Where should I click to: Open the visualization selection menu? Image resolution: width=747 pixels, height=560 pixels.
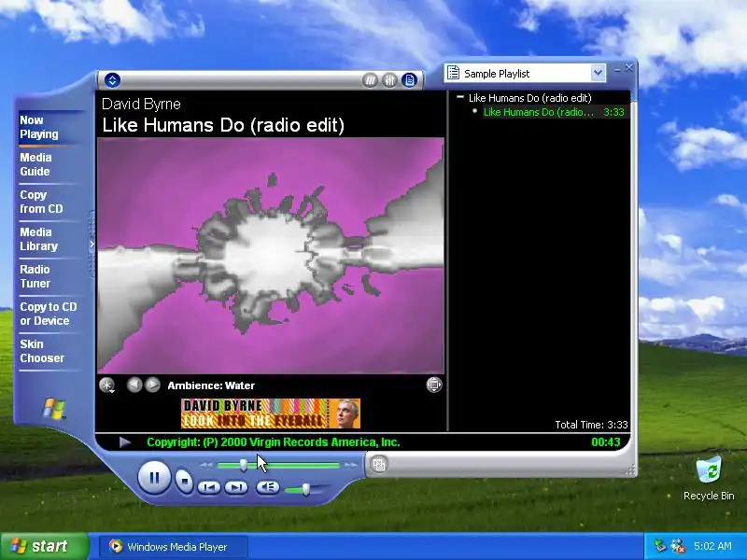point(107,385)
